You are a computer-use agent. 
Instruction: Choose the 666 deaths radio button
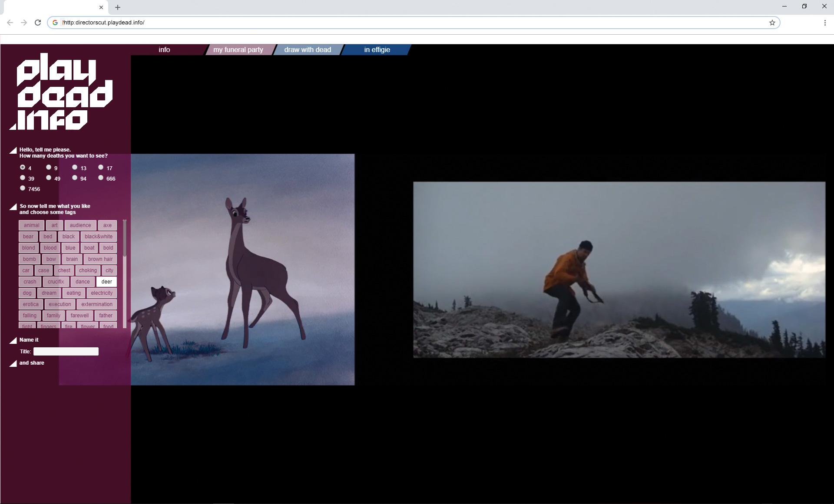tap(101, 178)
